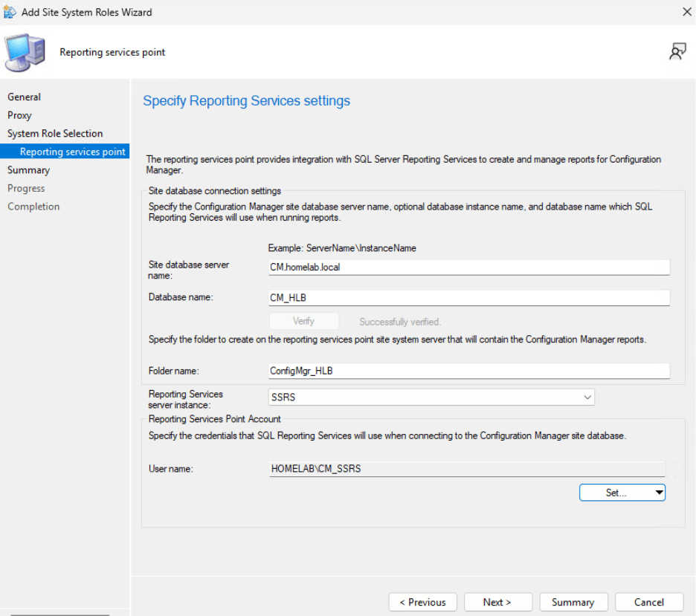Click the wizard icon in the title bar
Screen dimensions: 696x616
[x=10, y=12]
